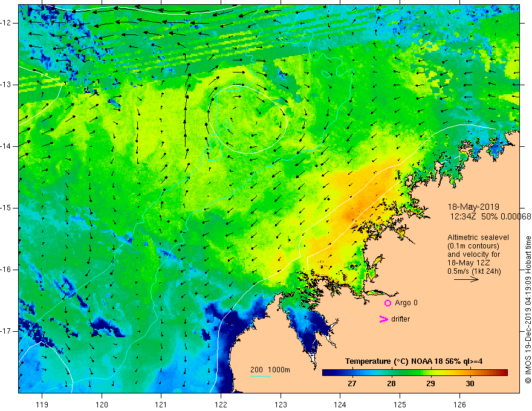The width and height of the screenshot is (532, 411).
Task: Click the -14 latitude axis label
Action: pyautogui.click(x=7, y=146)
